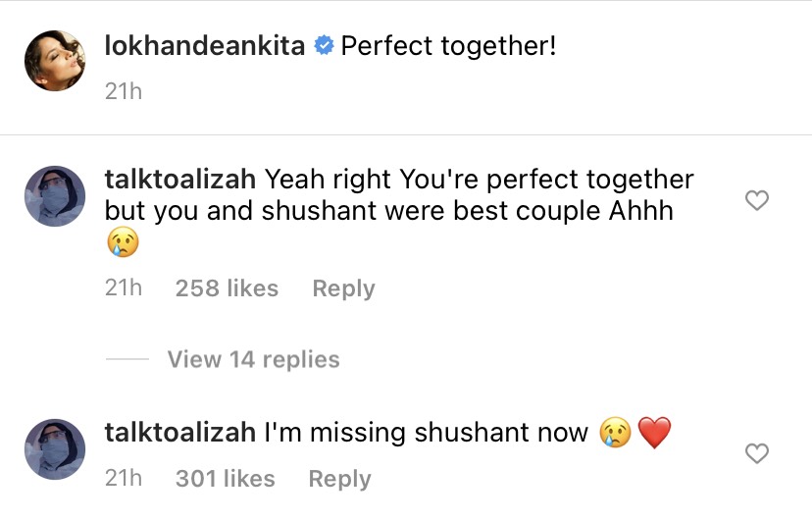812x521 pixels.
Task: Reply to the comment with 301 likes
Action: [339, 479]
